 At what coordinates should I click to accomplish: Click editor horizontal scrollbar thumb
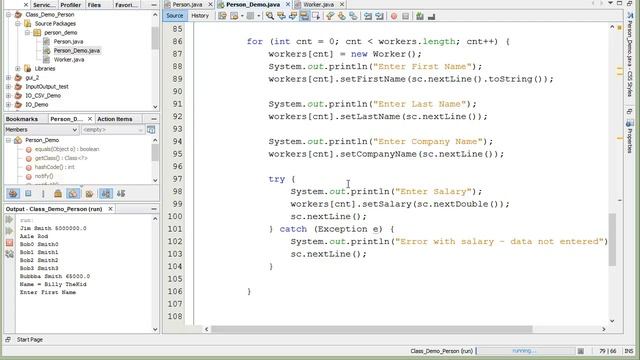tap(372, 329)
